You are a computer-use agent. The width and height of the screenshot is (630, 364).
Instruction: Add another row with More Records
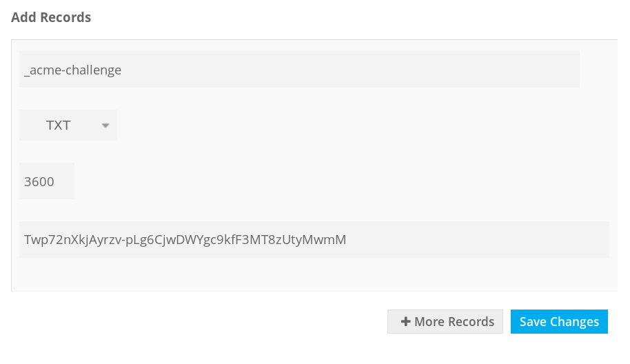tap(445, 321)
